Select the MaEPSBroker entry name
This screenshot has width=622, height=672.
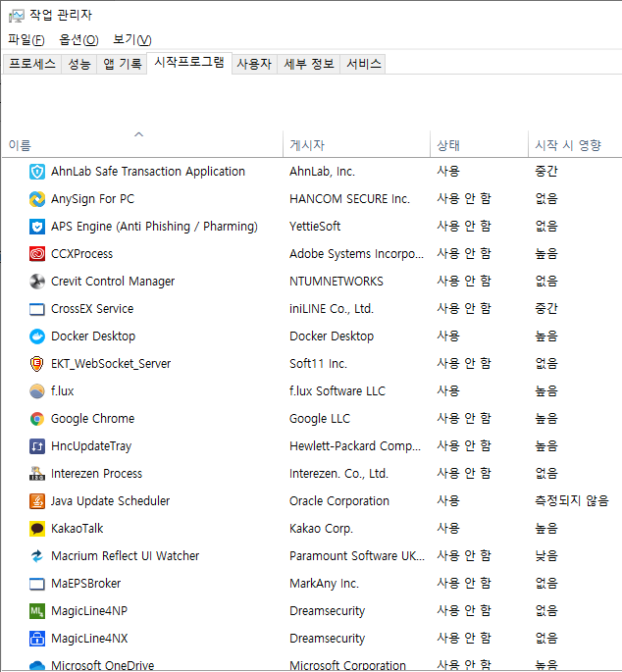(x=85, y=584)
